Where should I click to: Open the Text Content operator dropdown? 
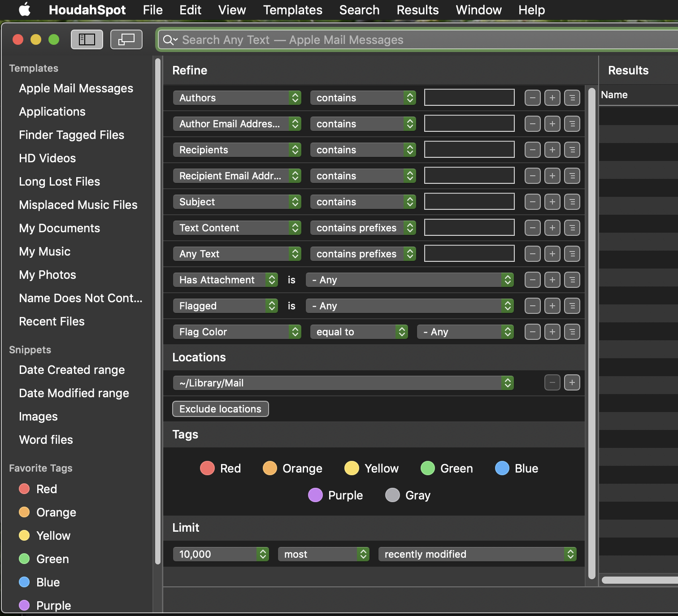click(363, 228)
